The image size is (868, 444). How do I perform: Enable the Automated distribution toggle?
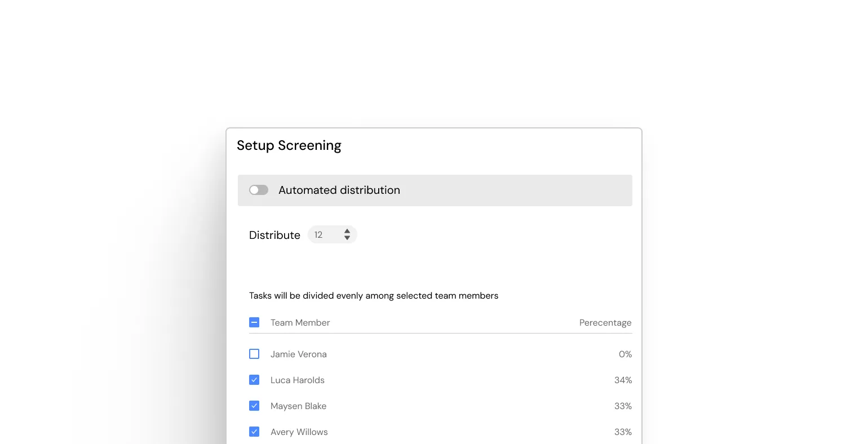(x=259, y=190)
